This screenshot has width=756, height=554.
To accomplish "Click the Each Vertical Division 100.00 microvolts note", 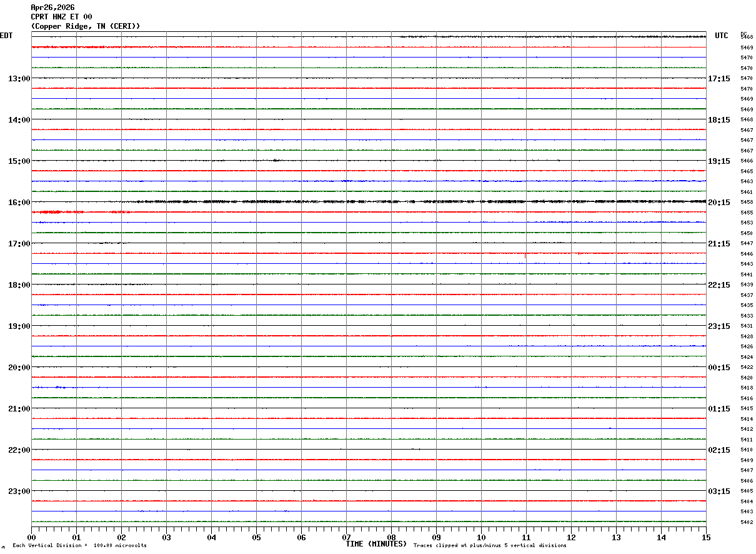I will (x=79, y=545).
